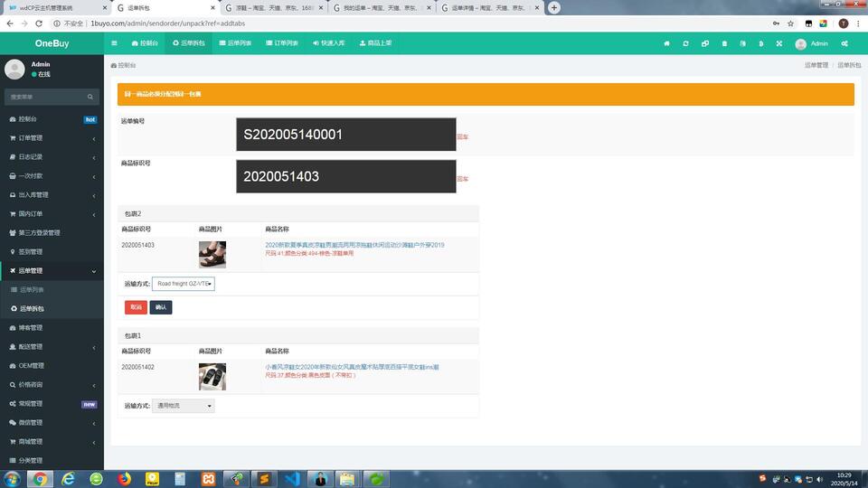This screenshot has width=868, height=488.
Task: Expand 配送管理 in the sidebar
Action: [52, 346]
